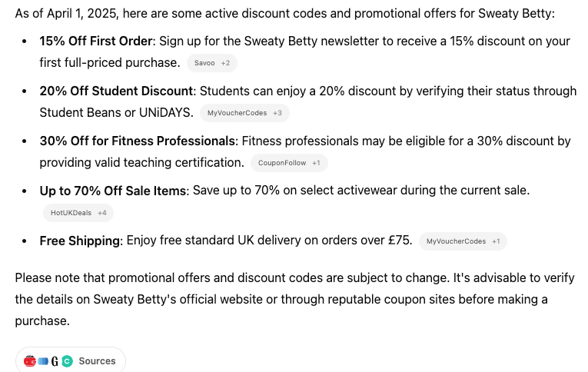Click the 'Up to 70% Off Sale Items' text
588x372 pixels.
(113, 191)
